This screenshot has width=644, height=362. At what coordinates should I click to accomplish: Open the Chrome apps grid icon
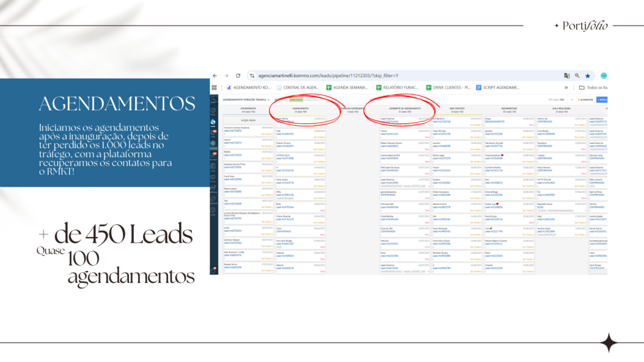214,88
